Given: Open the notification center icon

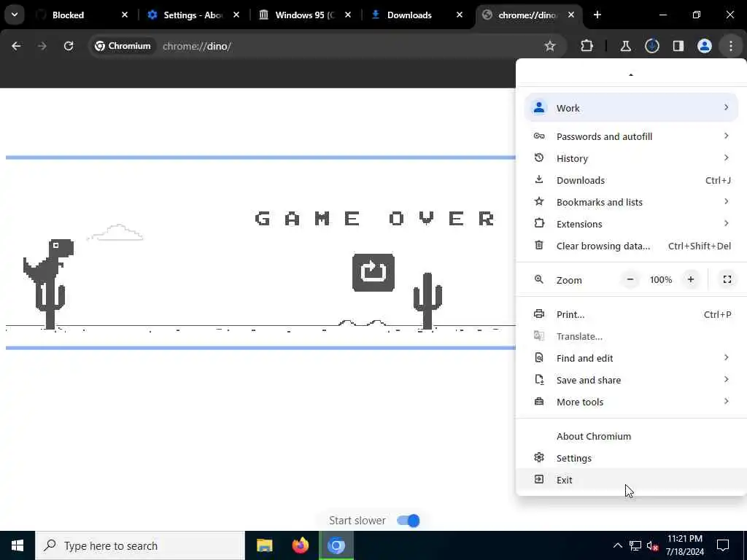Looking at the screenshot, I should 723,545.
